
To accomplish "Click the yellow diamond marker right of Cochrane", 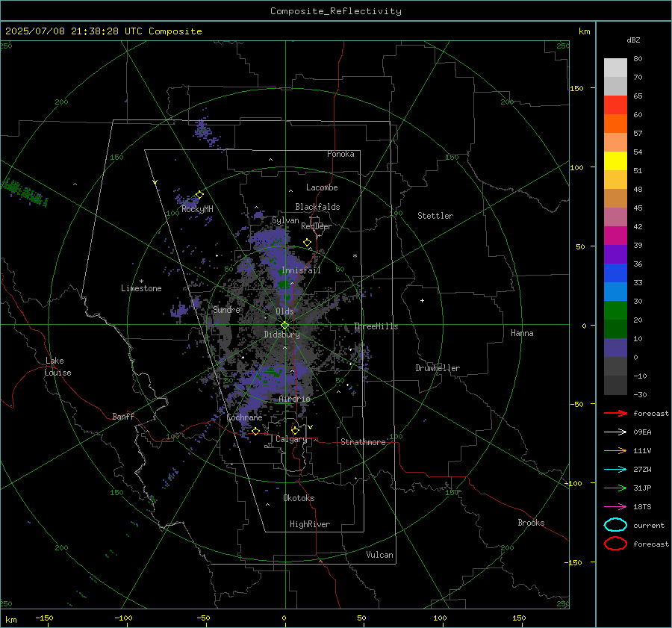I will pyautogui.click(x=256, y=431).
